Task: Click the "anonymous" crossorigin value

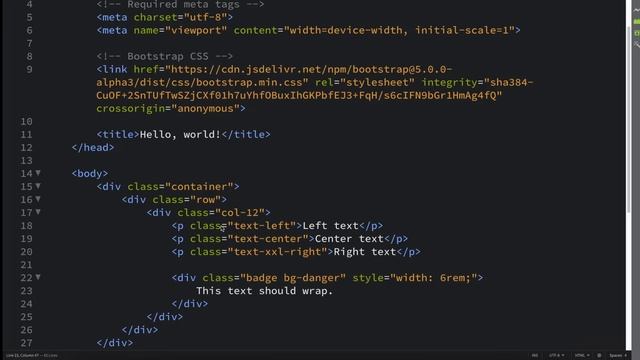Action: (205, 109)
